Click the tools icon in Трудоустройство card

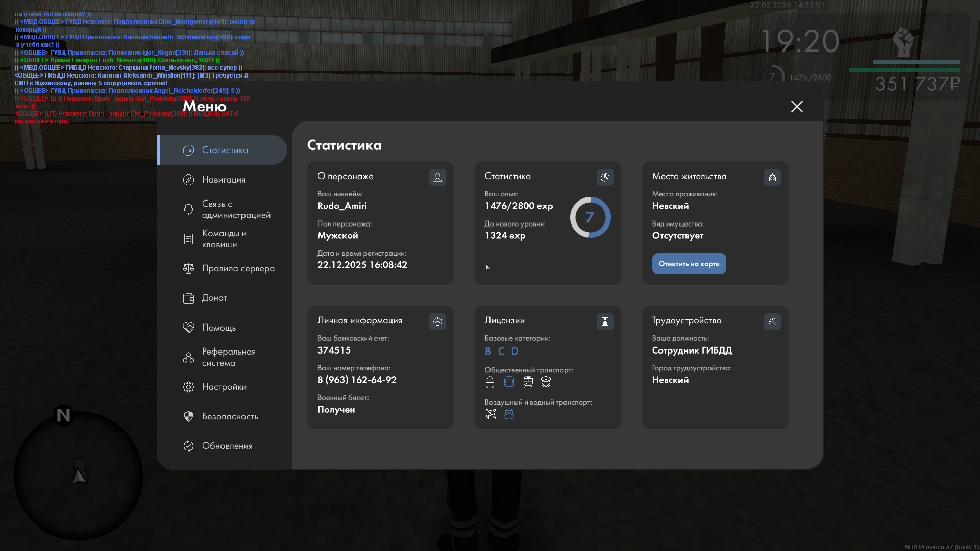click(772, 321)
